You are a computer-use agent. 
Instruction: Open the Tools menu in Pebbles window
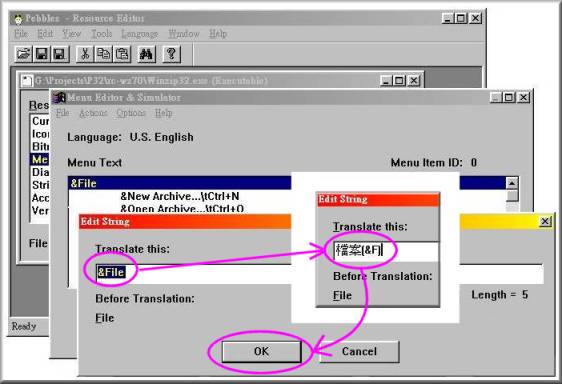click(101, 34)
